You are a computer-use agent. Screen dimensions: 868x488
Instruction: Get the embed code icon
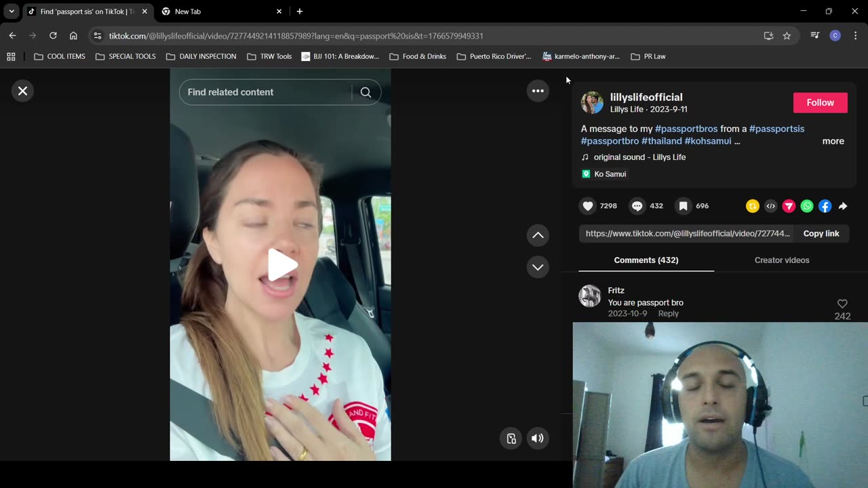[770, 206]
